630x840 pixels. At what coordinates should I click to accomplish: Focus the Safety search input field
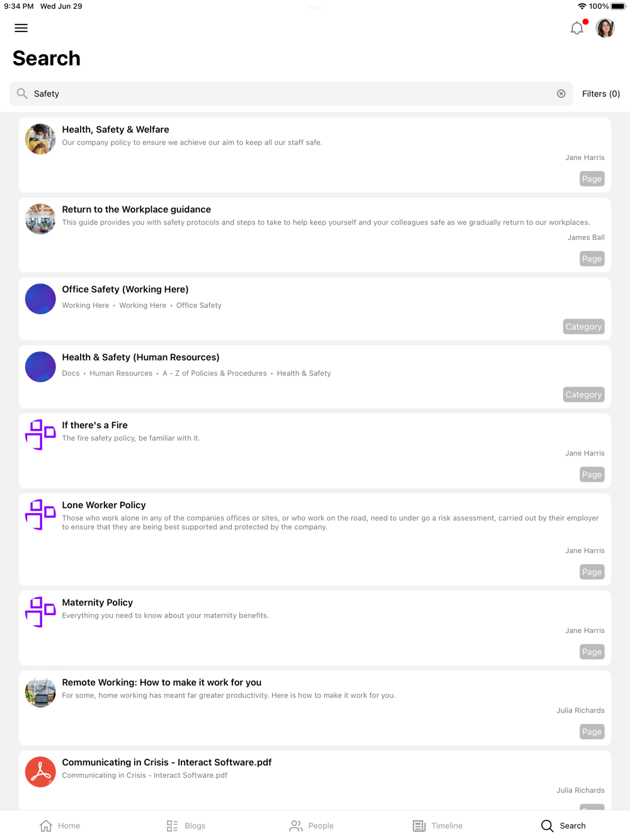[291, 94]
